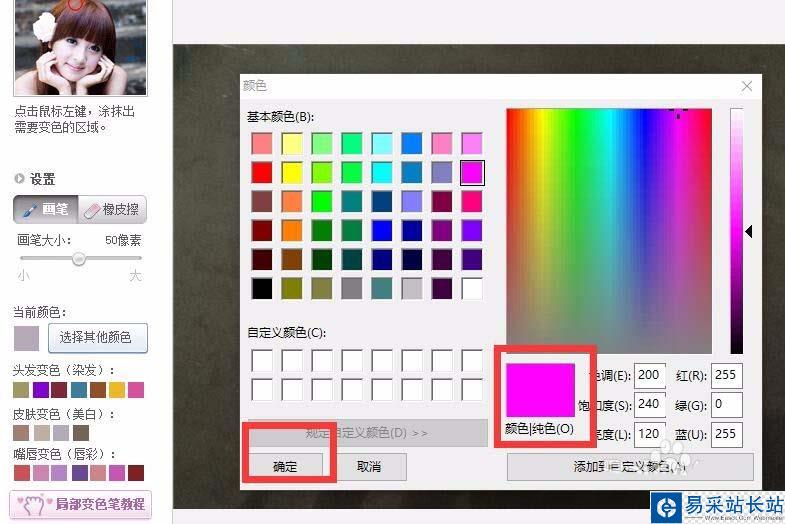Image resolution: width=785 pixels, height=524 pixels.
Task: Select the pure red basic color
Action: point(262,173)
